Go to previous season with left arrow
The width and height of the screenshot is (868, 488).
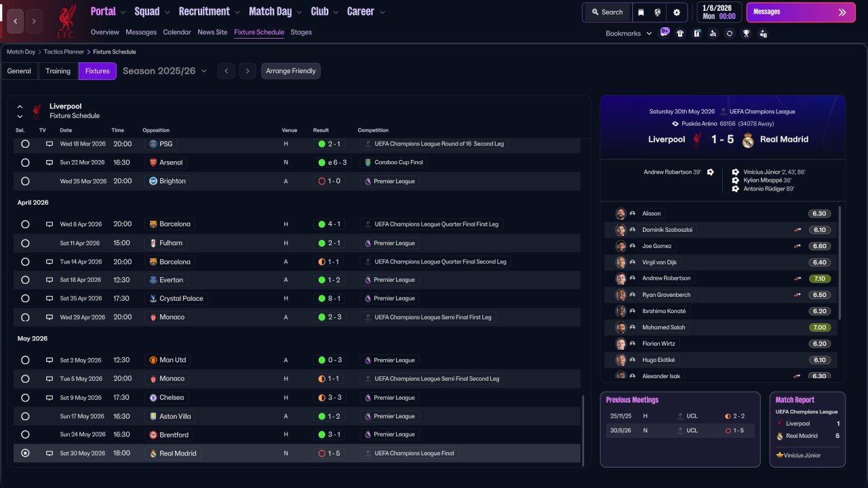coord(226,71)
